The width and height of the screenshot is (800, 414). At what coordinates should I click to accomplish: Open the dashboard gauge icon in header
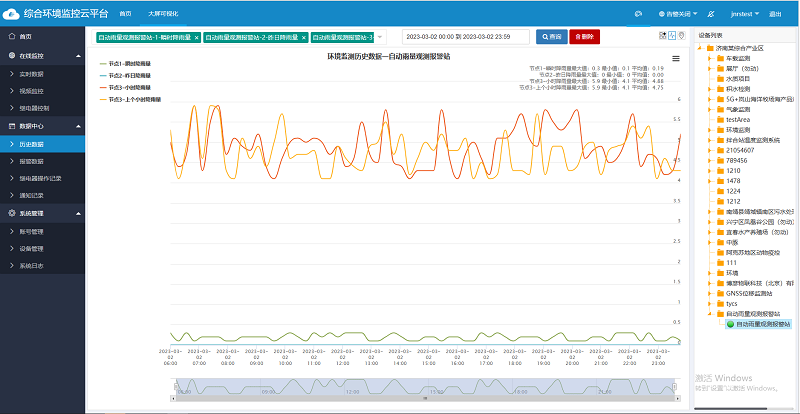(639, 15)
